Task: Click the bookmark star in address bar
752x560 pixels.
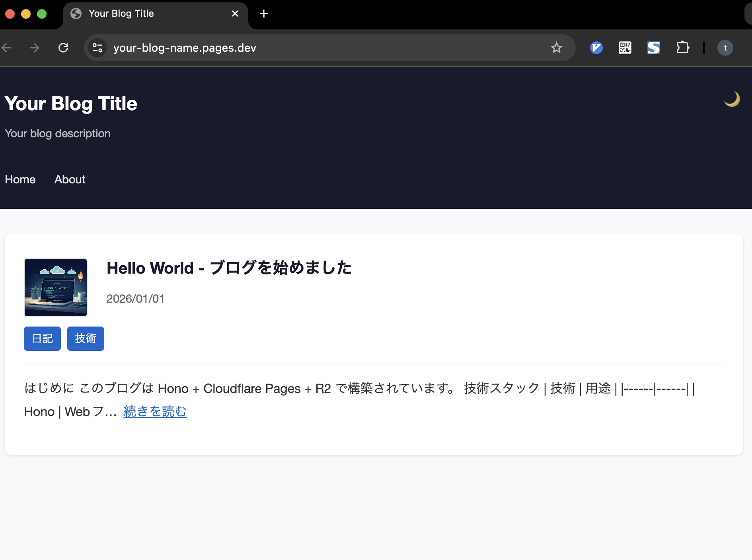Action: click(x=556, y=48)
